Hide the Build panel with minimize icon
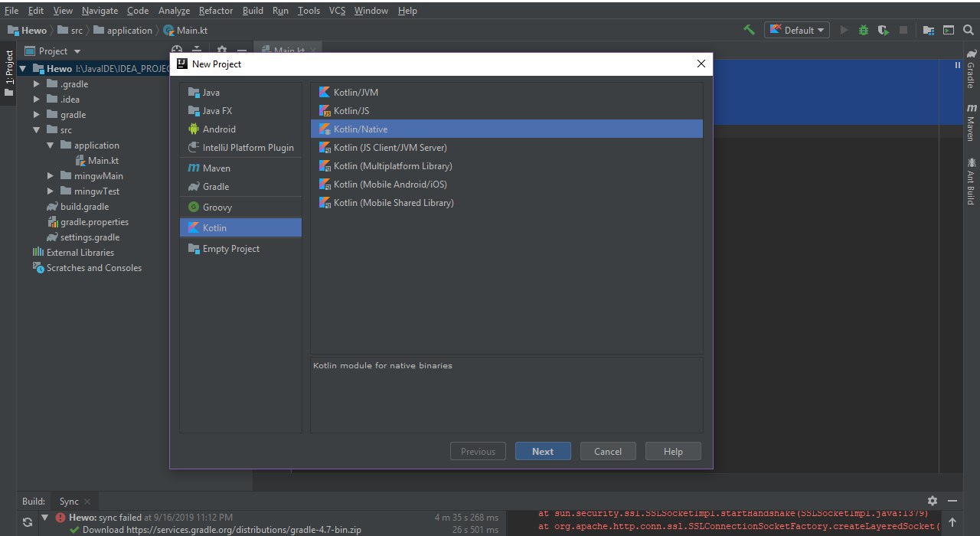The width and height of the screenshot is (980, 536). pyautogui.click(x=953, y=501)
